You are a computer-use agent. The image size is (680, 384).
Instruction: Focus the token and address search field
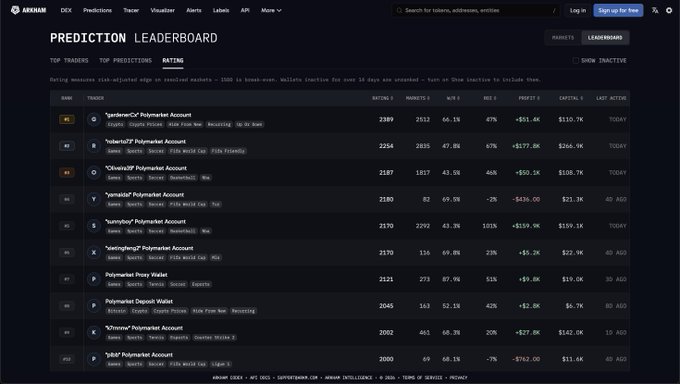coord(476,10)
